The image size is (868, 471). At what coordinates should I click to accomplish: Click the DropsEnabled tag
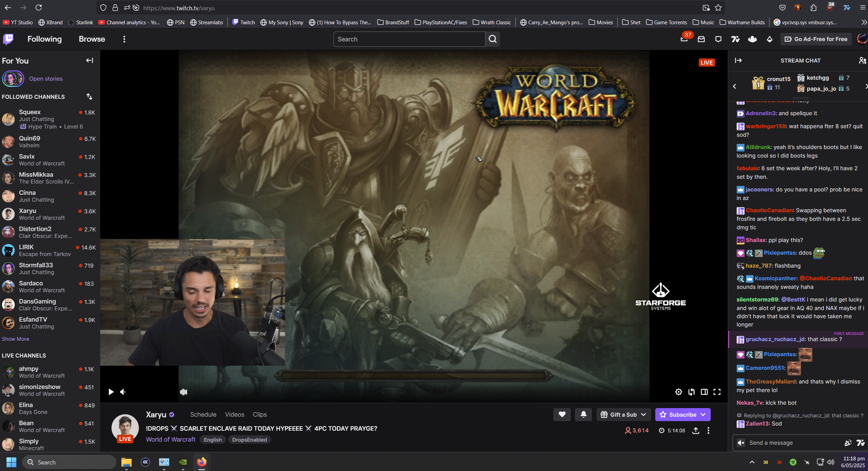[x=249, y=440]
